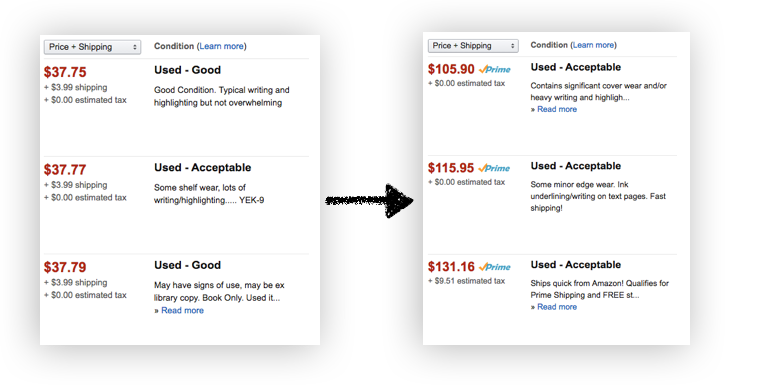Click the Prime badge next to $115.95

point(494,168)
